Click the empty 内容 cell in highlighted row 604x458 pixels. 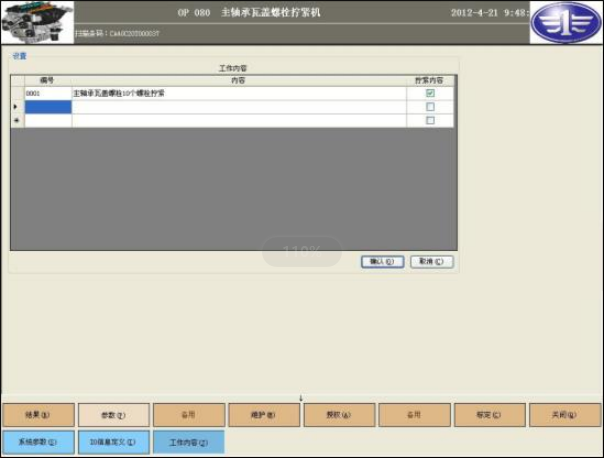pos(239,107)
